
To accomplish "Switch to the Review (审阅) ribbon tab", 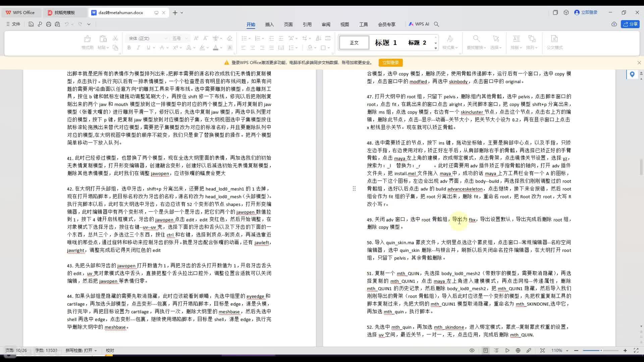I will click(x=326, y=24).
